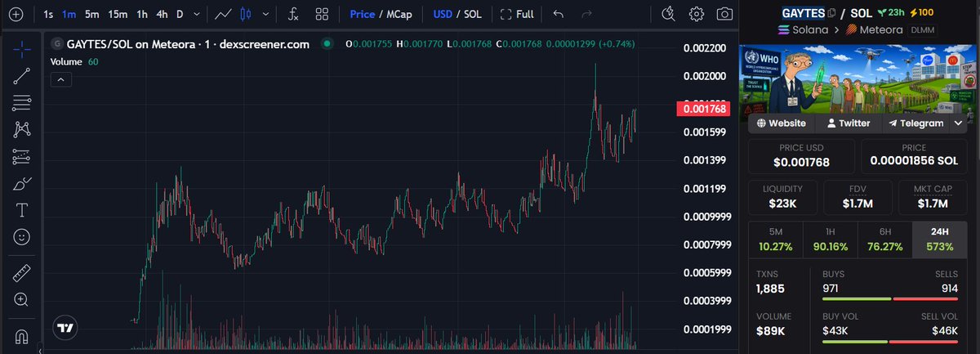Redo the chart action
This screenshot has height=354, width=980.
[586, 14]
